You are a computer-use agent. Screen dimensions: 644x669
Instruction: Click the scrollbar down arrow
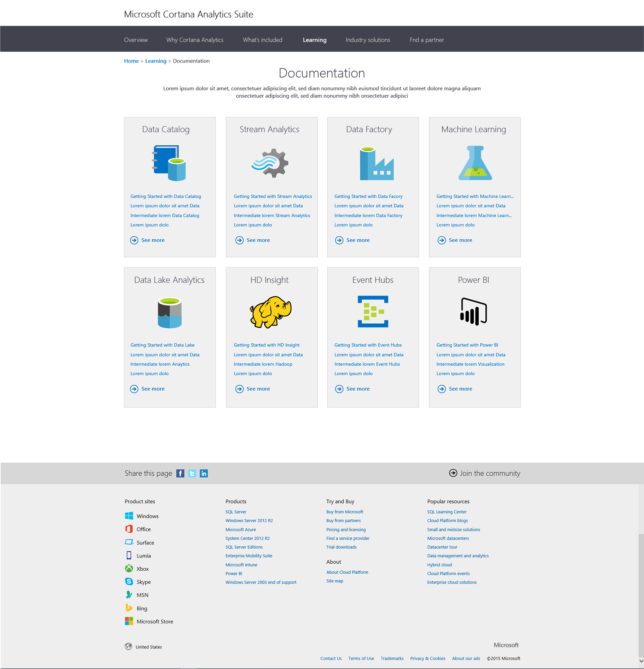click(641, 661)
